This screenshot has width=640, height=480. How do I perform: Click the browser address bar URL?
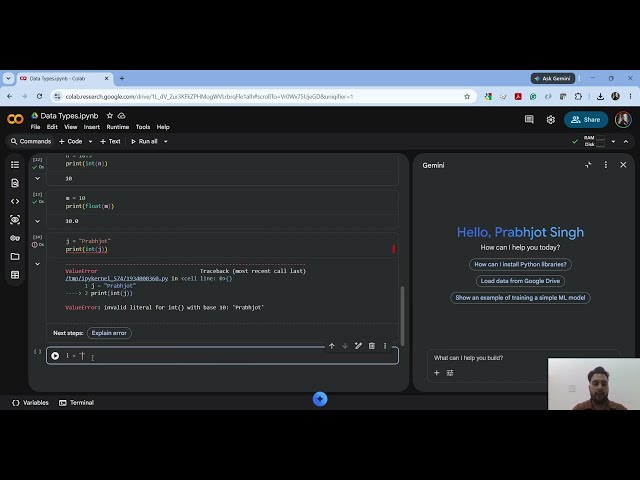(209, 97)
